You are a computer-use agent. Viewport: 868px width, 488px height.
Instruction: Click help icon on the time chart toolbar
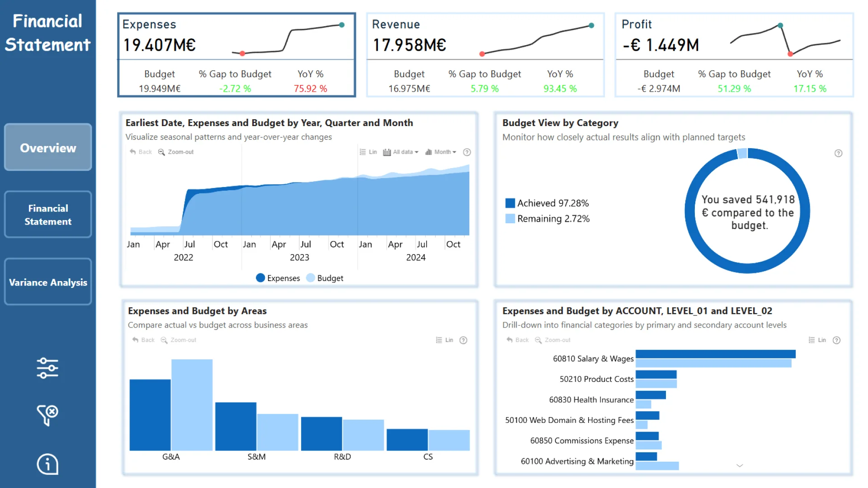pyautogui.click(x=467, y=152)
